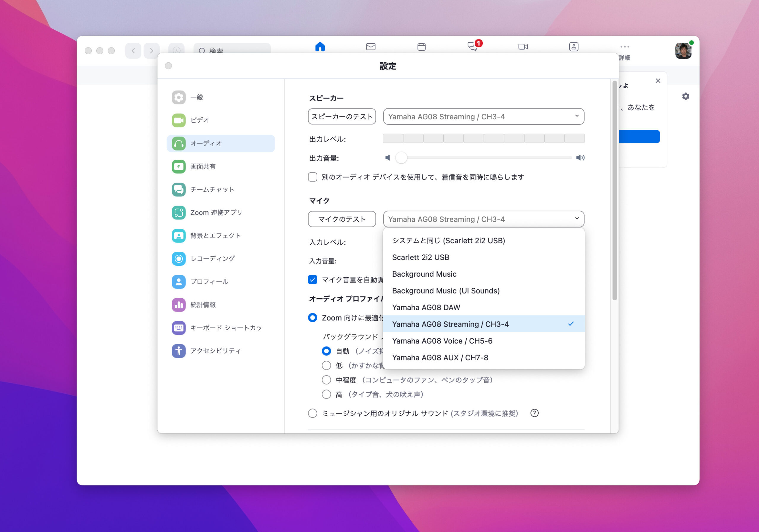This screenshot has width=759, height=532.
Task: Open the 一般 (General) settings
Action: coord(221,97)
